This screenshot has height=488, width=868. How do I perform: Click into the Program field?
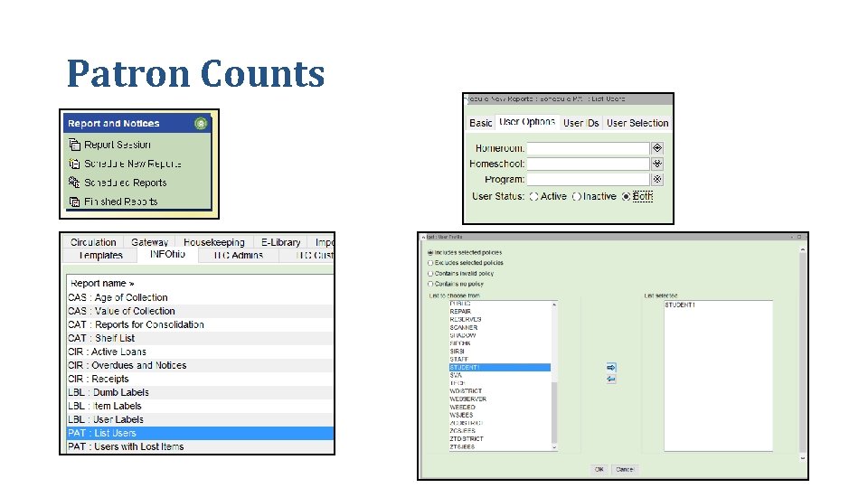(x=588, y=179)
